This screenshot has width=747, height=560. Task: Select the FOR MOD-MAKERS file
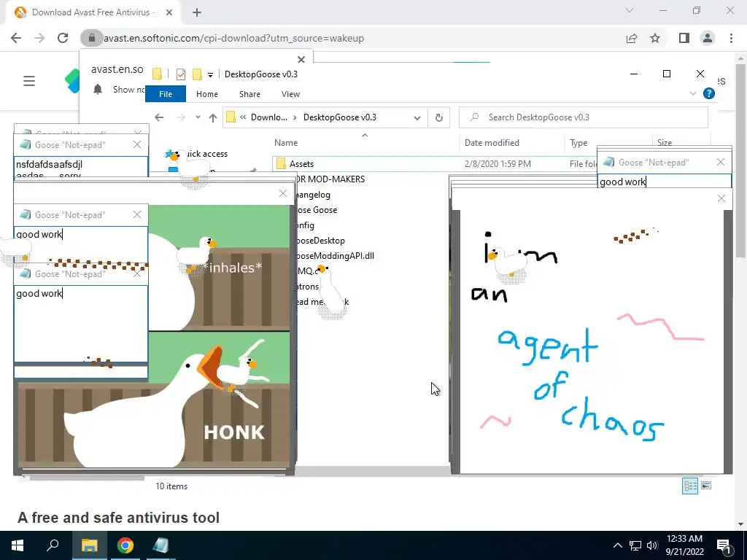pos(330,179)
